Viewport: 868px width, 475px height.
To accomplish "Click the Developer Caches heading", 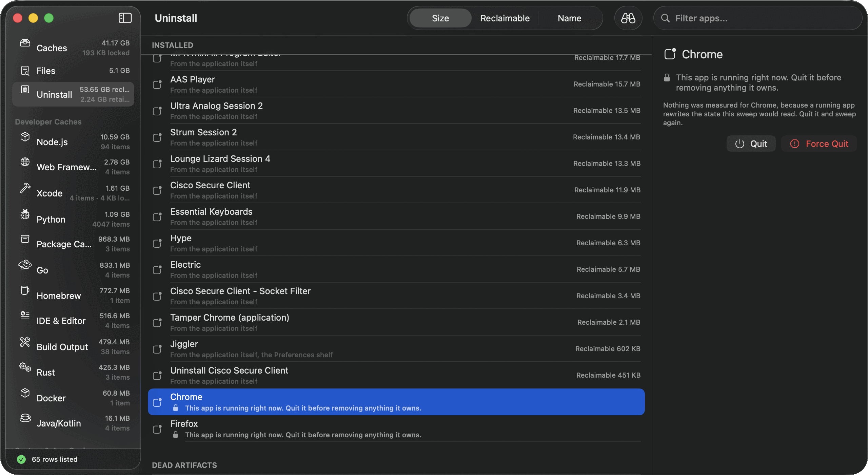I will coord(48,122).
